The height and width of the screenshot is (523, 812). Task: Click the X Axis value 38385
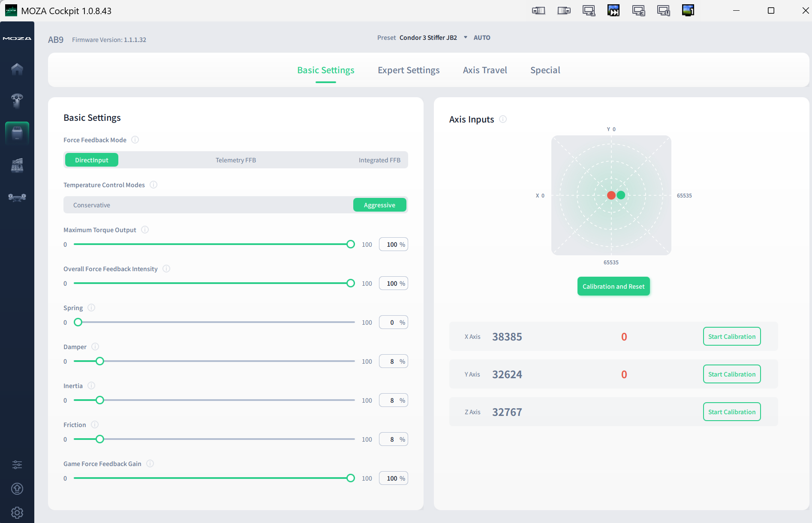[507, 337]
